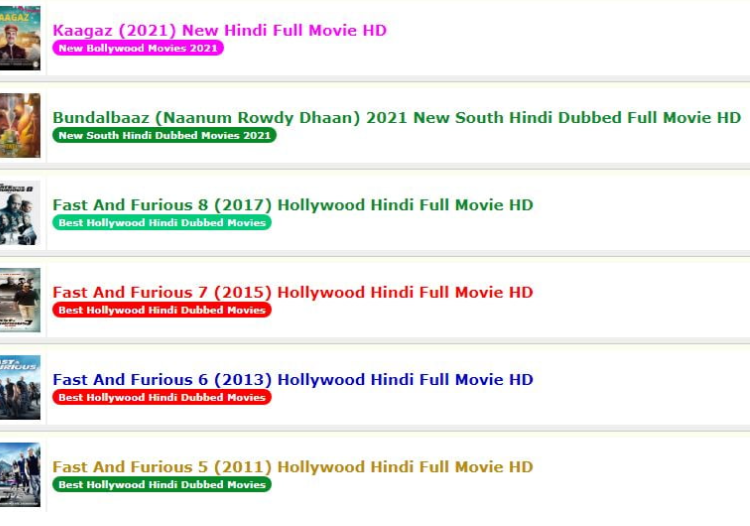Select category tag under Fast And Furious 5
Screen dimensions: 750x526
pyautogui.click(x=162, y=484)
